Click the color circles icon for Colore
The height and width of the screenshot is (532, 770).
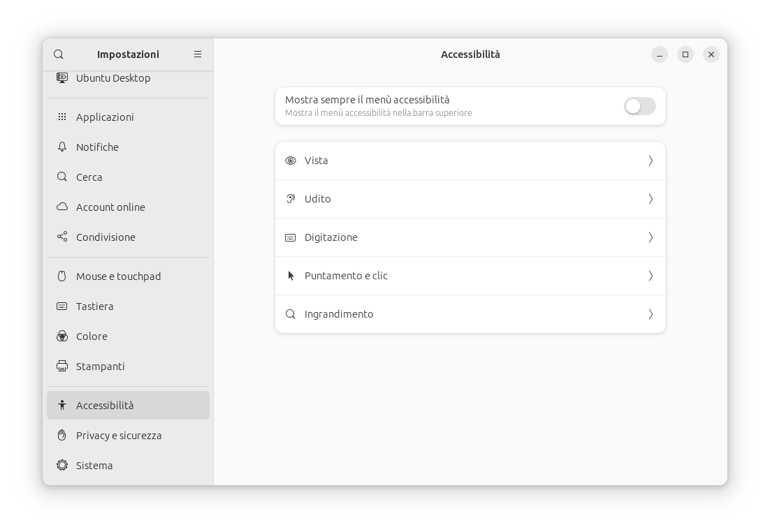62,337
